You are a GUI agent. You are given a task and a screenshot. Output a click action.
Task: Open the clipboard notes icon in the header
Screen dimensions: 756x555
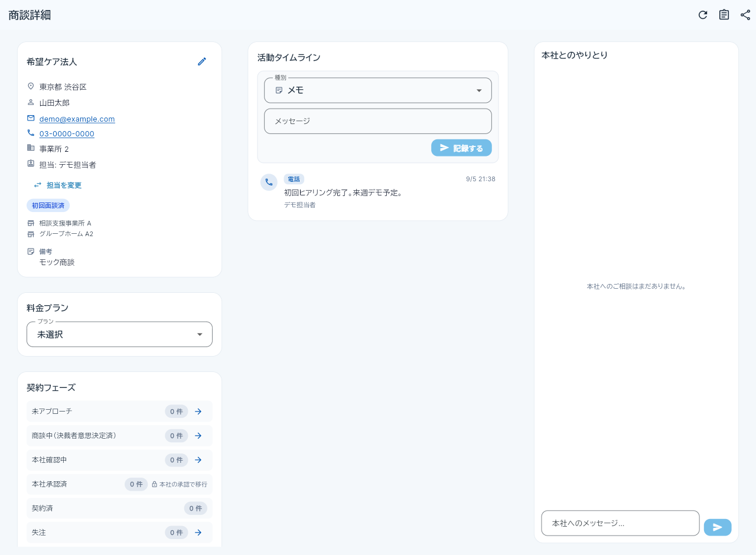[724, 15]
